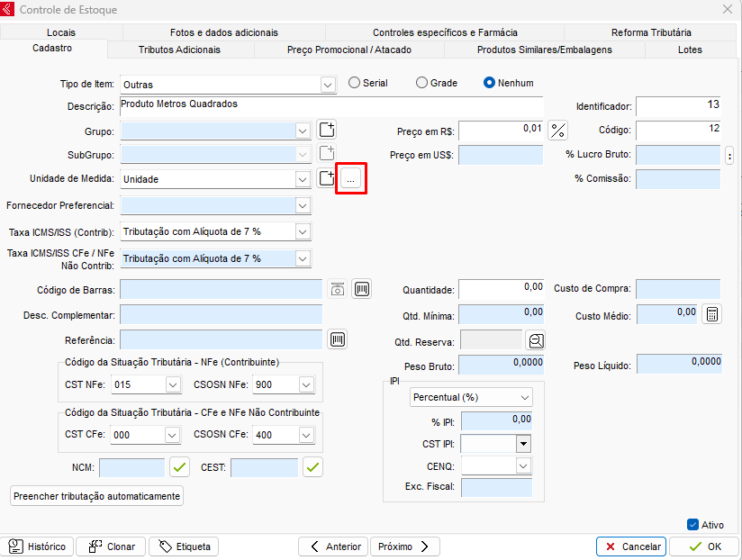
Task: Open the Reforma Tributária tab
Action: click(651, 32)
